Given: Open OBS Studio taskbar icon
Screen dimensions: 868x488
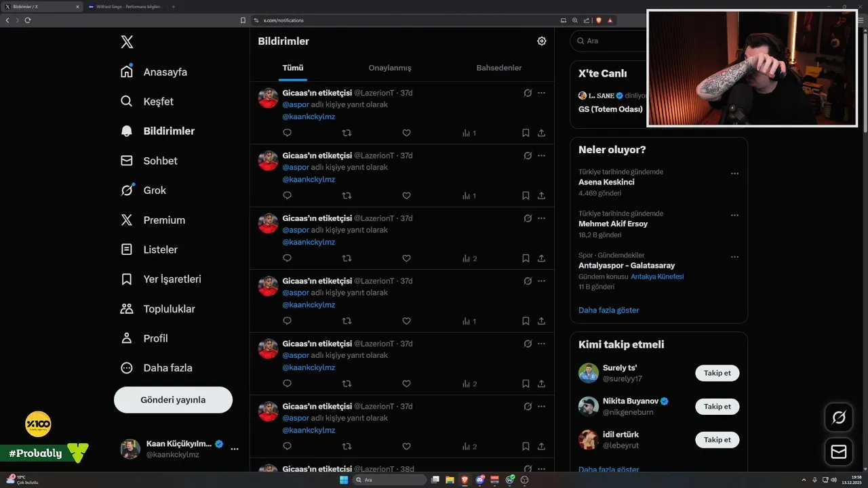Looking at the screenshot, I should click(524, 480).
